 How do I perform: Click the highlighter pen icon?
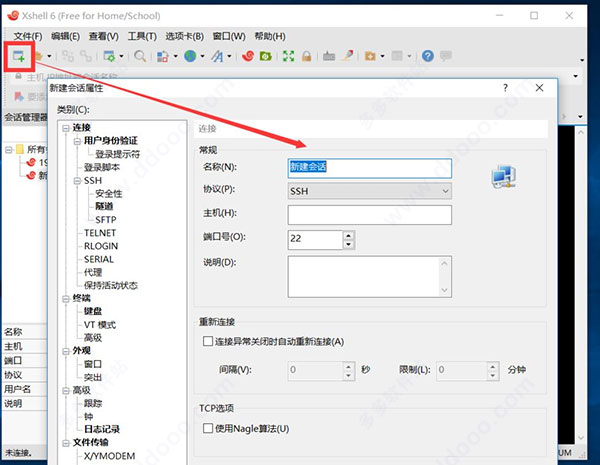(348, 56)
